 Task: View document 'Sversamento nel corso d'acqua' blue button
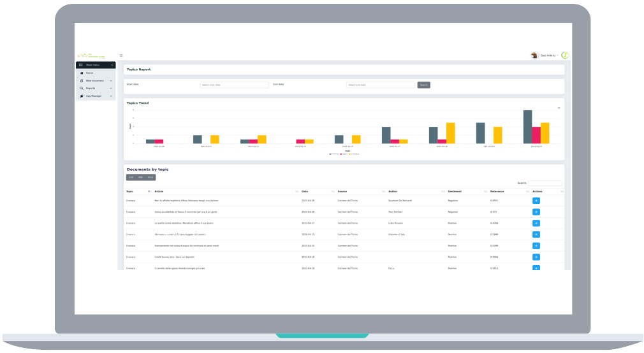536,246
